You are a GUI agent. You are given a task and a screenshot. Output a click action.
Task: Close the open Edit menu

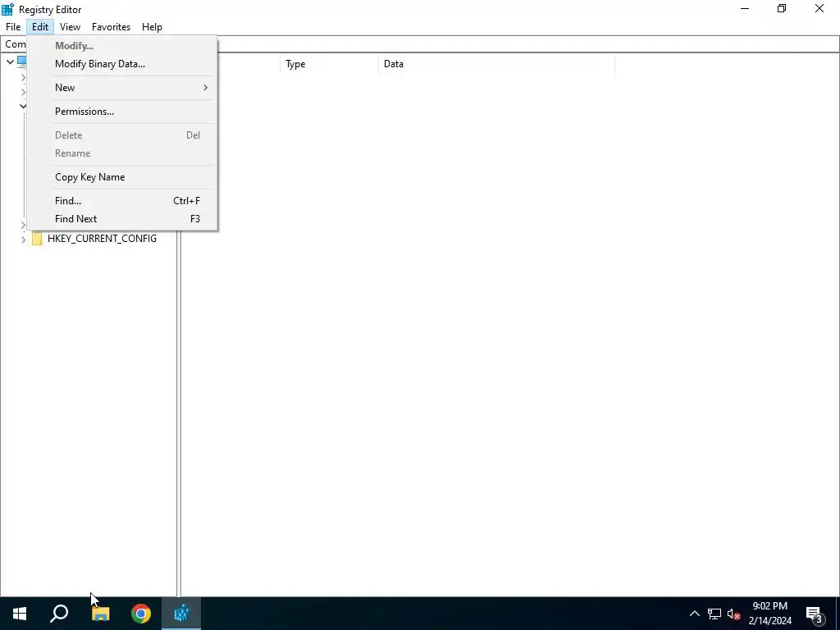tap(40, 27)
